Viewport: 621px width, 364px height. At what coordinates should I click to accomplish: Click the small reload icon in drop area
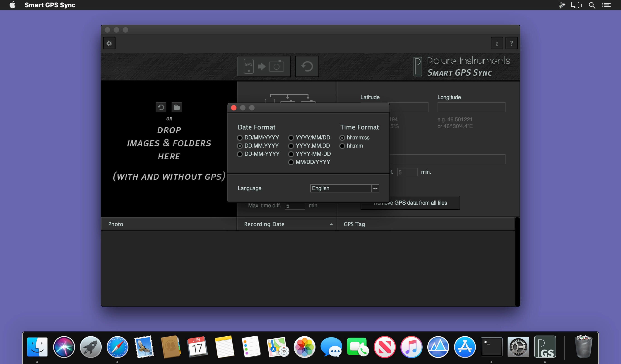pos(161,107)
